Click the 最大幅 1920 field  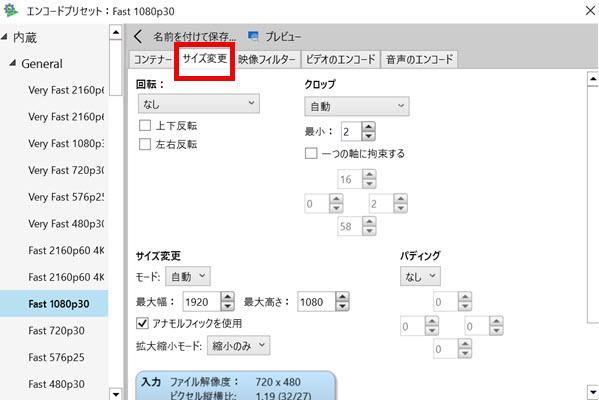coord(202,302)
